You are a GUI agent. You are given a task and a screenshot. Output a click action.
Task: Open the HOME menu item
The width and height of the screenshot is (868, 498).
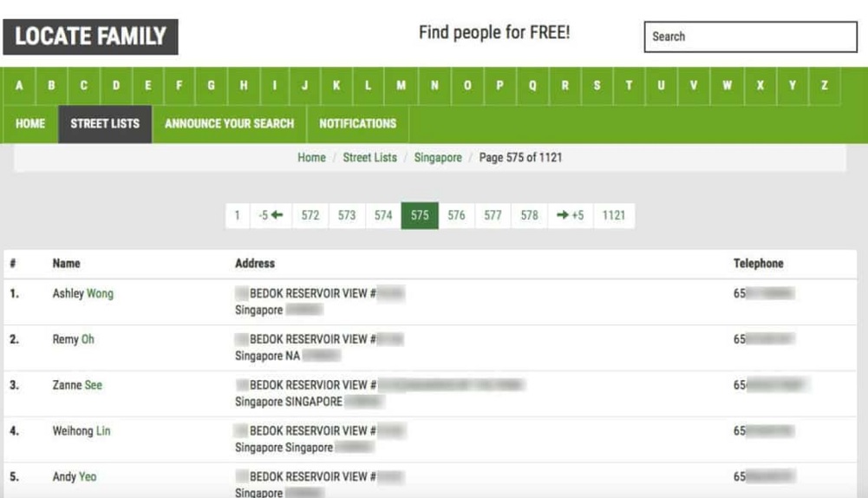(30, 124)
